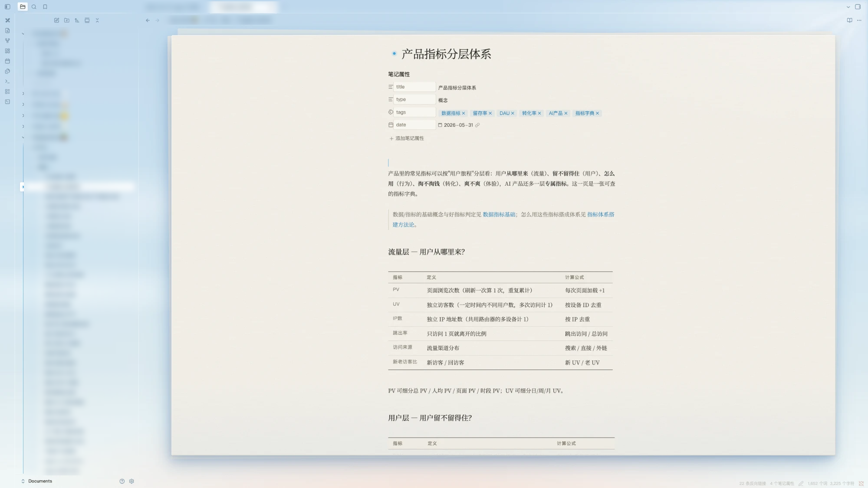
Task: Remove the 数据指标 tag
Action: click(x=464, y=113)
